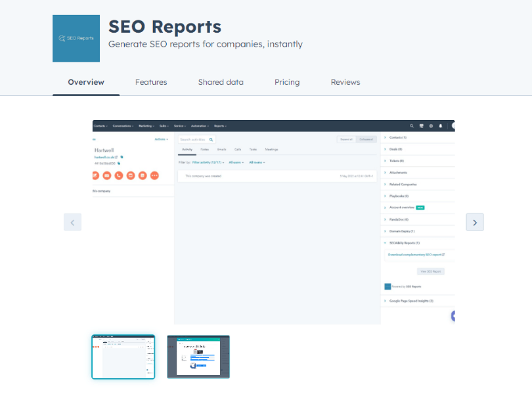The height and width of the screenshot is (417, 532).
Task: Click the orange email icon under Hartwell
Action: pyautogui.click(x=107, y=175)
